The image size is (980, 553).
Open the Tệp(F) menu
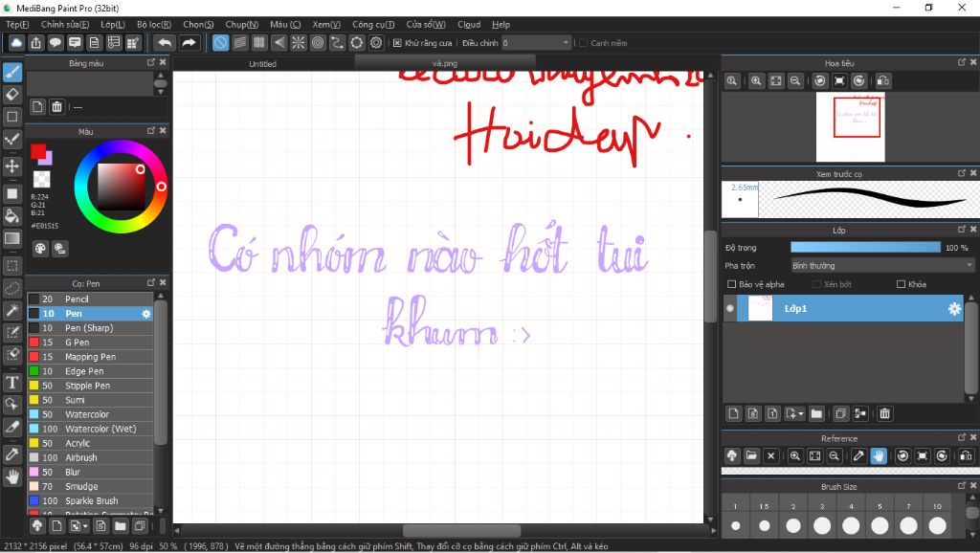tap(17, 24)
